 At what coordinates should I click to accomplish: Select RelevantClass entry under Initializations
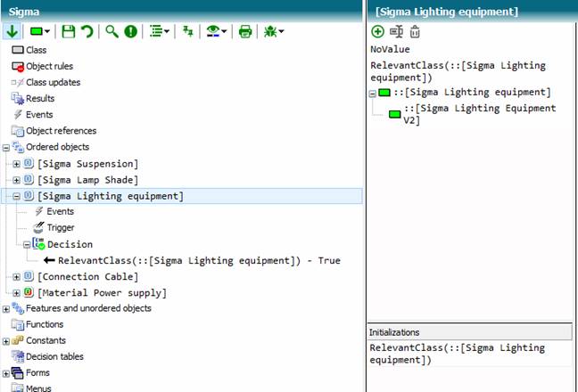(x=457, y=354)
